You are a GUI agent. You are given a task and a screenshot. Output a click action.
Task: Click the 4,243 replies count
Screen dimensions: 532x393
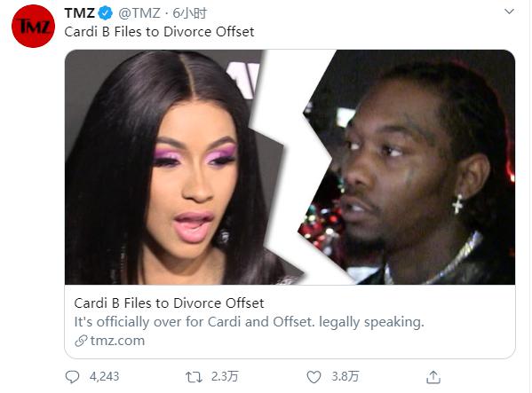click(104, 376)
